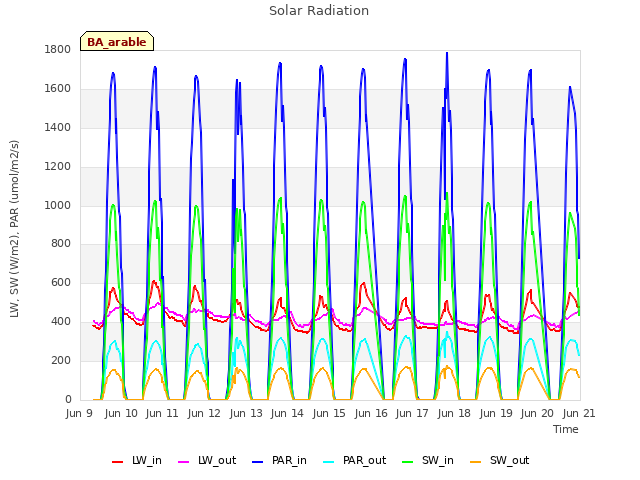Viewport: 640px width, 480px height.
Task: Click the Jun 13 x-axis tick label
Action: [246, 413]
